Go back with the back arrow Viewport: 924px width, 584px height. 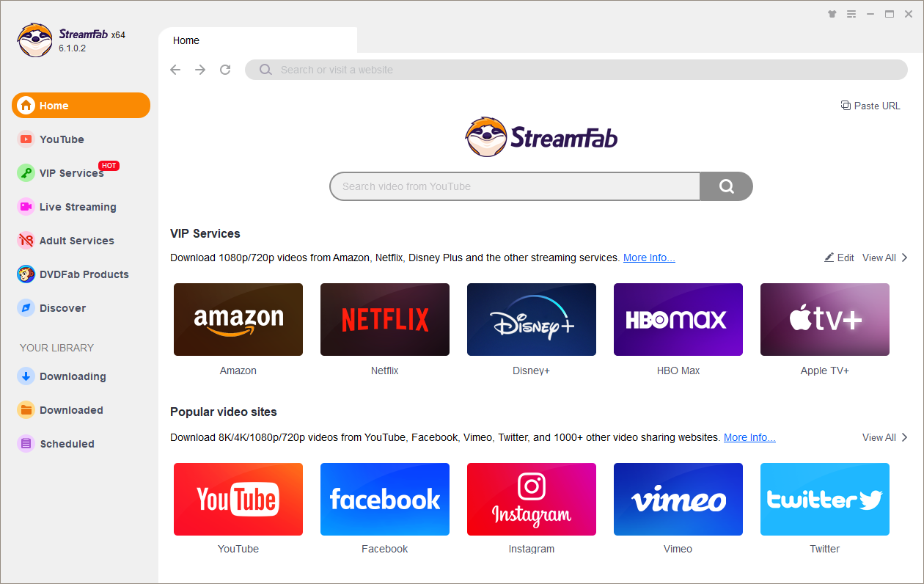tap(175, 70)
